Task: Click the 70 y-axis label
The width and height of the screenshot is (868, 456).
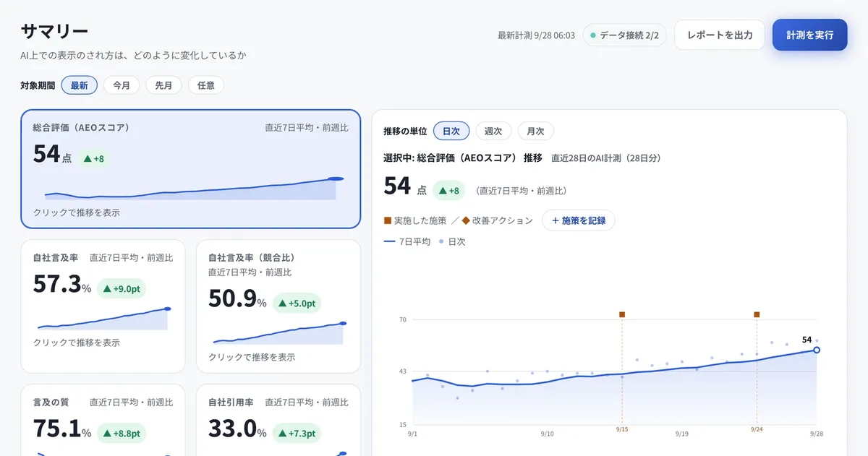Action: [403, 319]
